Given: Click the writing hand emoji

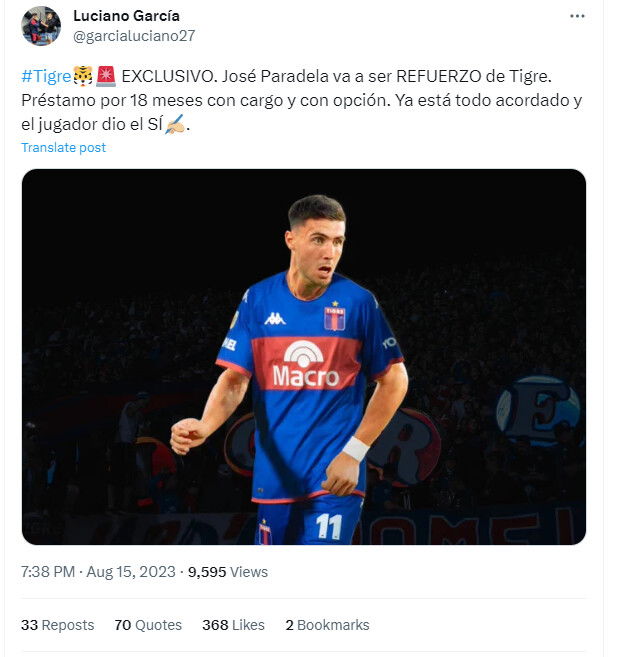Looking at the screenshot, I should click(x=175, y=124).
